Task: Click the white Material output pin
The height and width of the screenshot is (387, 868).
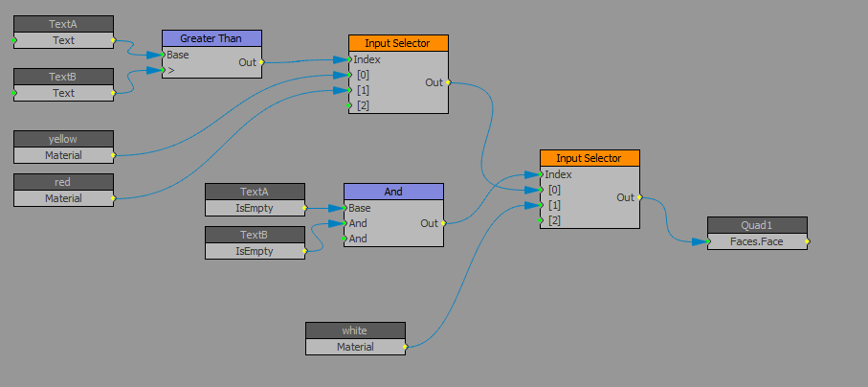Action: coord(405,347)
